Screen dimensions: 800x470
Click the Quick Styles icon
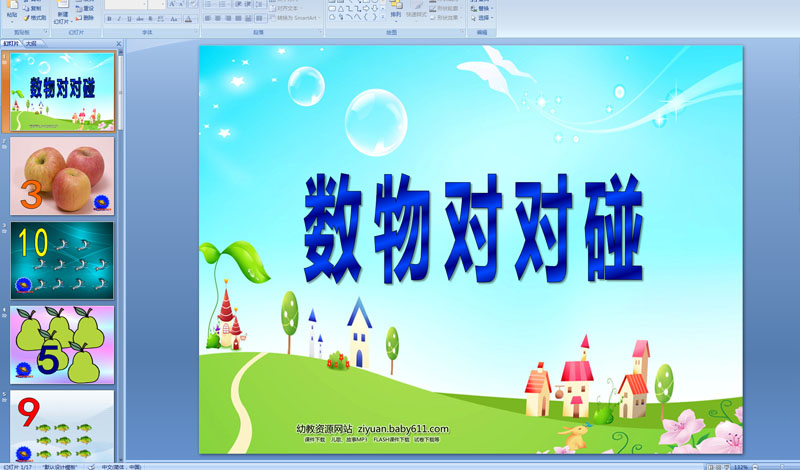[x=417, y=10]
